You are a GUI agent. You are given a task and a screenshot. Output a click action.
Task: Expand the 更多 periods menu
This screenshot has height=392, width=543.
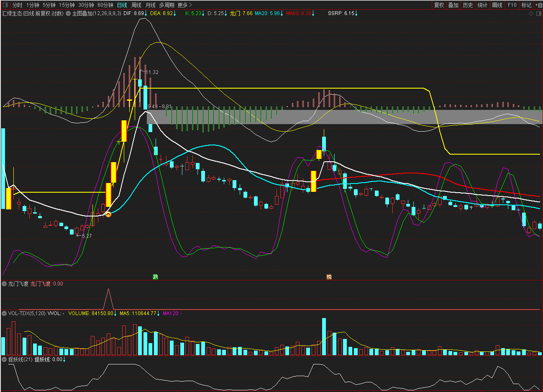tap(184, 5)
